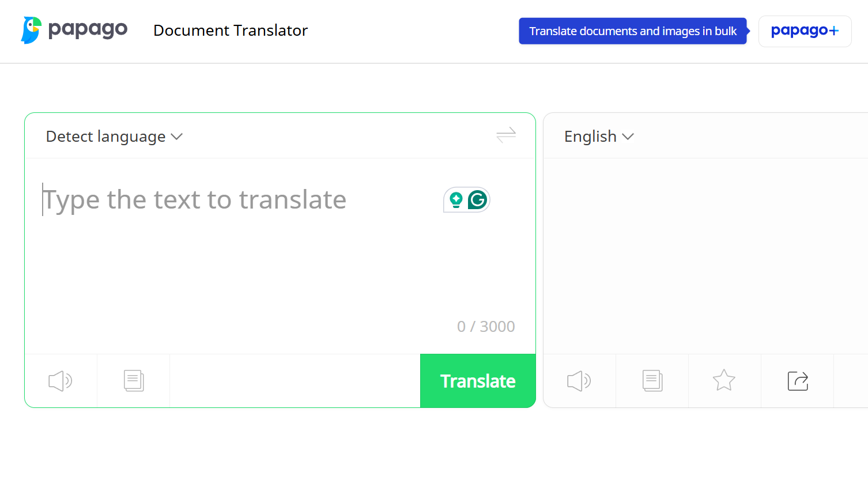Click the Grammarly lightbulb suggestion icon
The height and width of the screenshot is (503, 868).
(x=456, y=200)
